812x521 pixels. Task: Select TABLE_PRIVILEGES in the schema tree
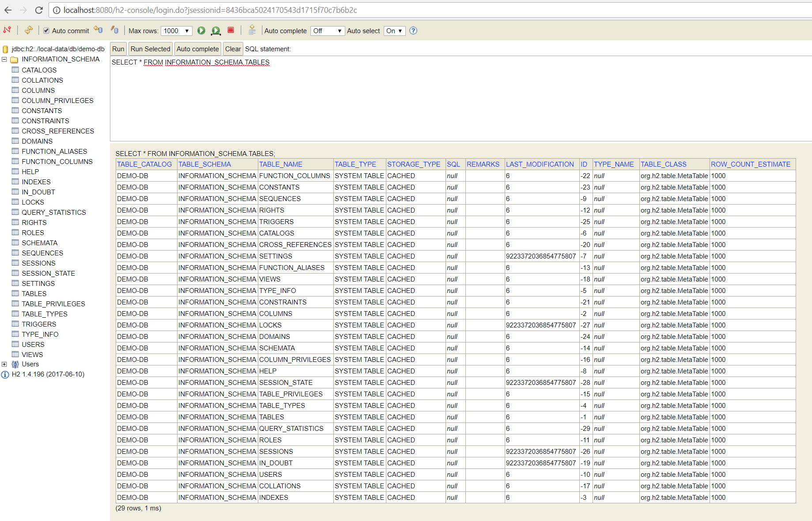click(x=53, y=304)
